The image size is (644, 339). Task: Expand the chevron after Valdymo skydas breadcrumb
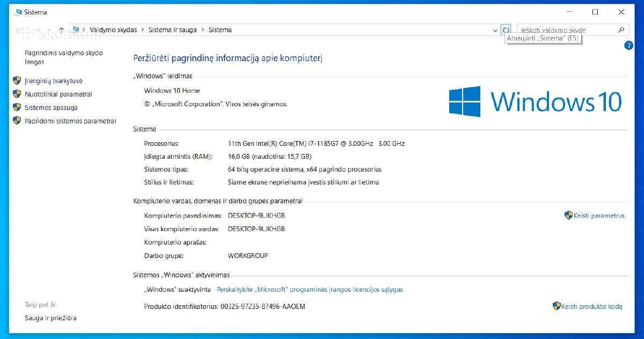(143, 30)
